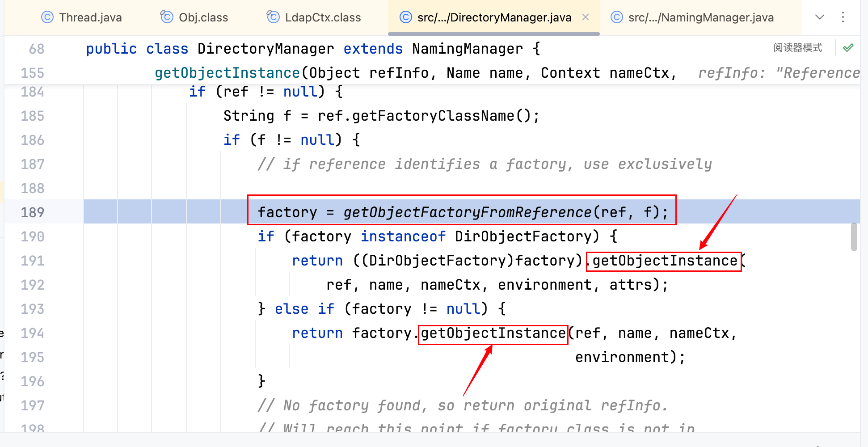Click getObjectInstance call on line 194
The width and height of the screenshot is (868, 447).
pos(493,333)
